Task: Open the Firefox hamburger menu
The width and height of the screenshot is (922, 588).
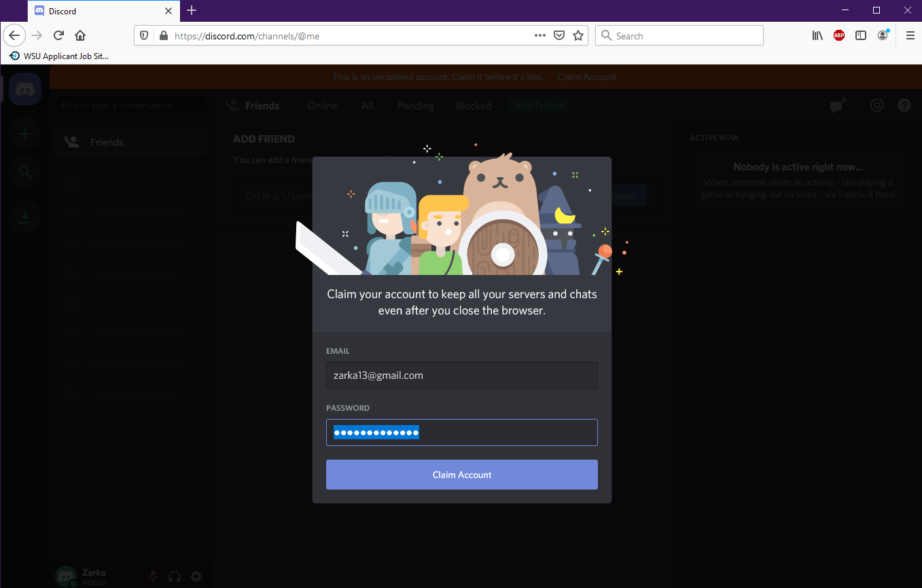Action: [910, 35]
